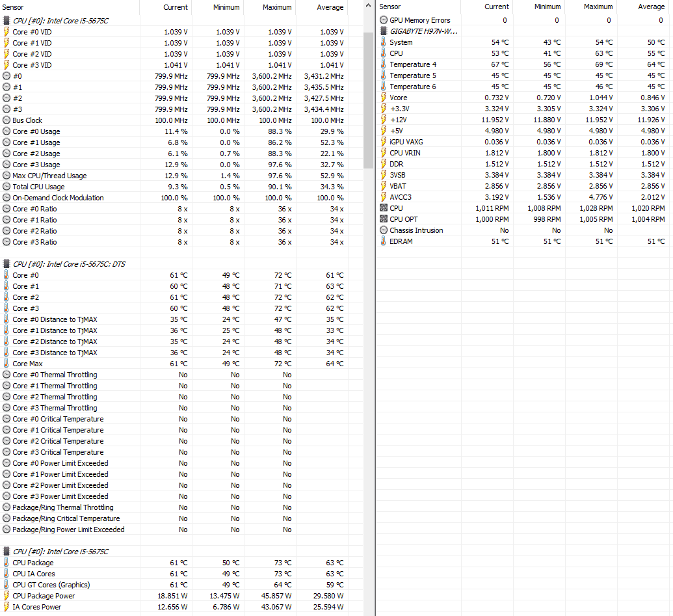Click the fan icon beside CPU 1,011 RPM row
The height and width of the screenshot is (616, 673).
click(x=384, y=208)
